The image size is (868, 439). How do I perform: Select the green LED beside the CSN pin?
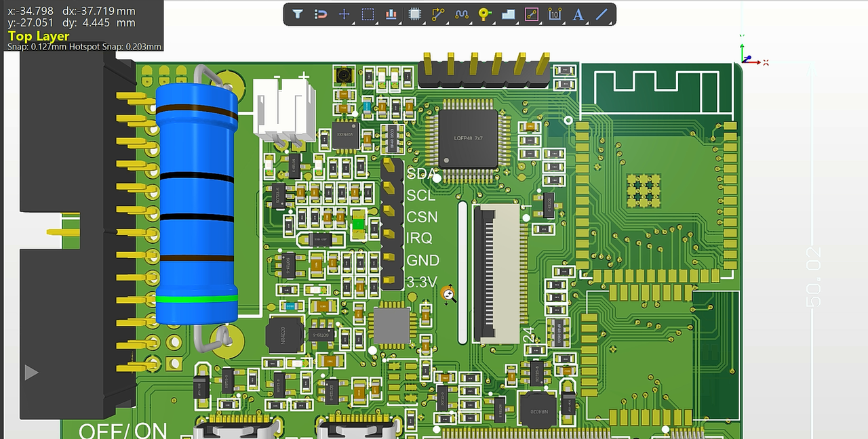[359, 224]
